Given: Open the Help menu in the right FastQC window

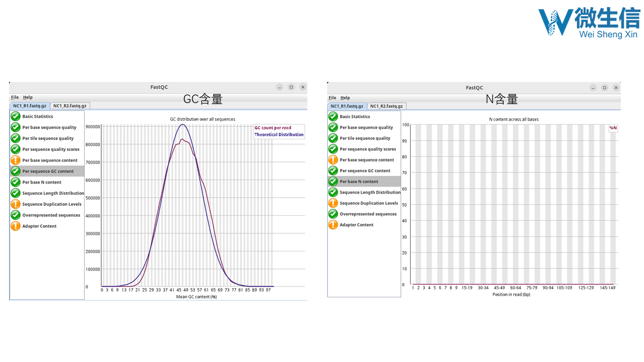Looking at the screenshot, I should (x=345, y=98).
